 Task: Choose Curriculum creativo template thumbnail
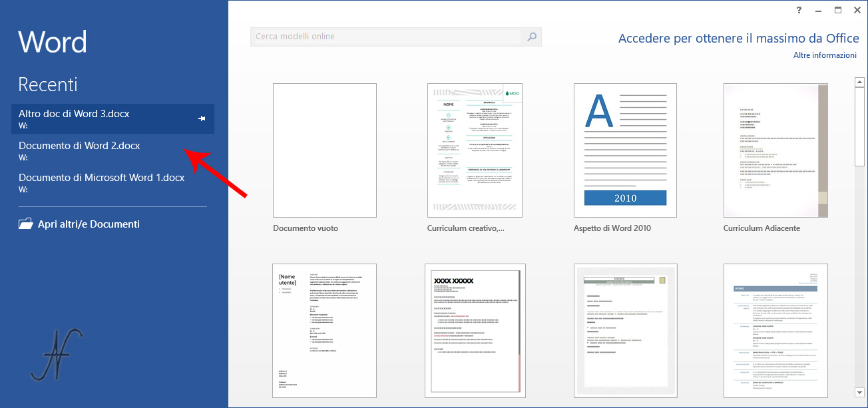[475, 150]
